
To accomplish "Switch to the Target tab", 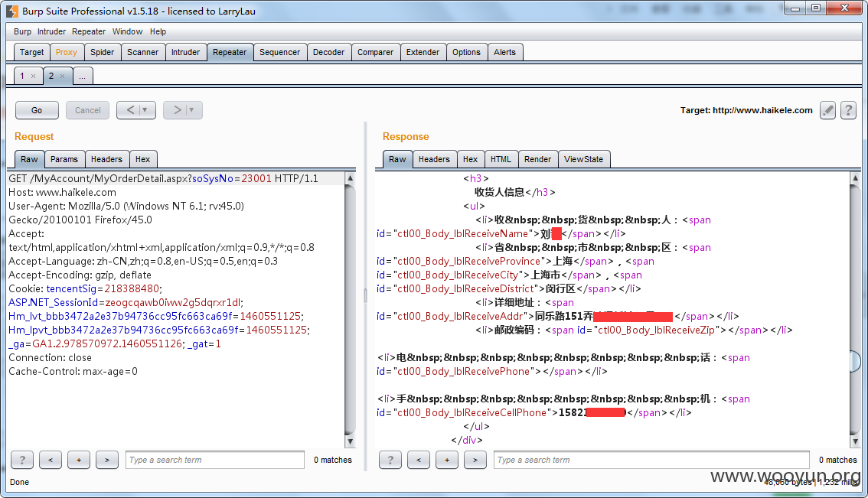I will pyautogui.click(x=31, y=52).
